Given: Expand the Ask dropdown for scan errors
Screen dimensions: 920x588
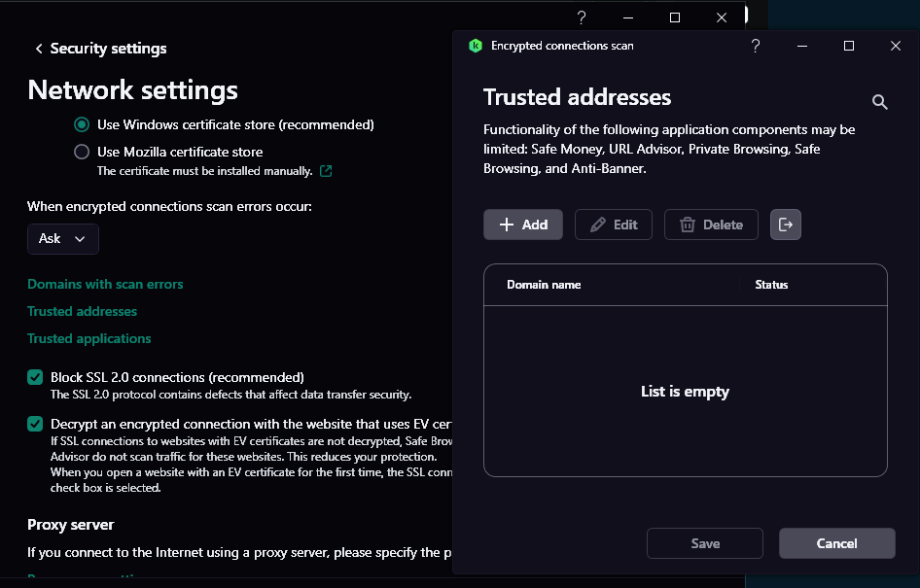Looking at the screenshot, I should point(63,239).
